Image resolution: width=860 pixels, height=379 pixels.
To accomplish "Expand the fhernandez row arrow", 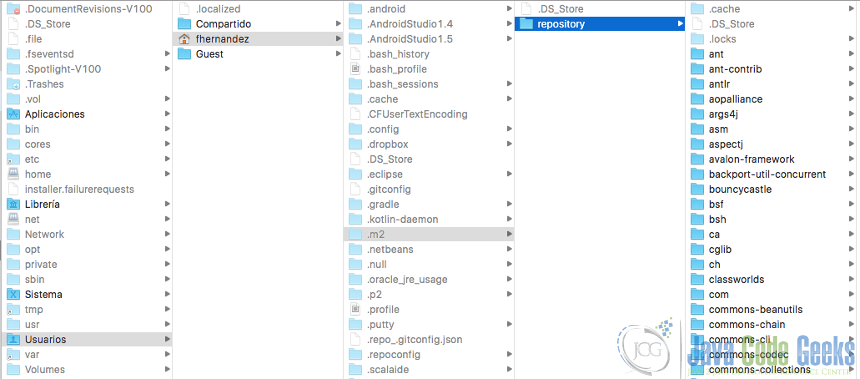I will point(338,39).
